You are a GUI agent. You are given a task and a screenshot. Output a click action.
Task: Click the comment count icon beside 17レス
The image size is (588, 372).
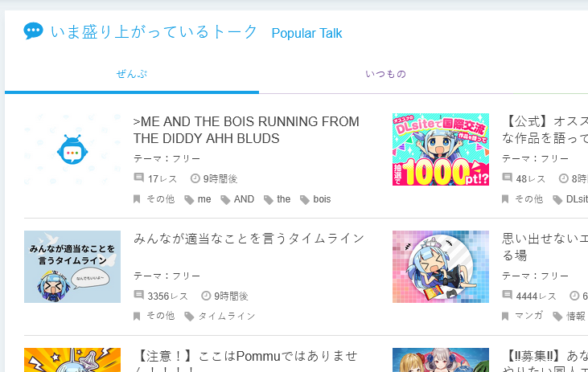pyautogui.click(x=138, y=178)
